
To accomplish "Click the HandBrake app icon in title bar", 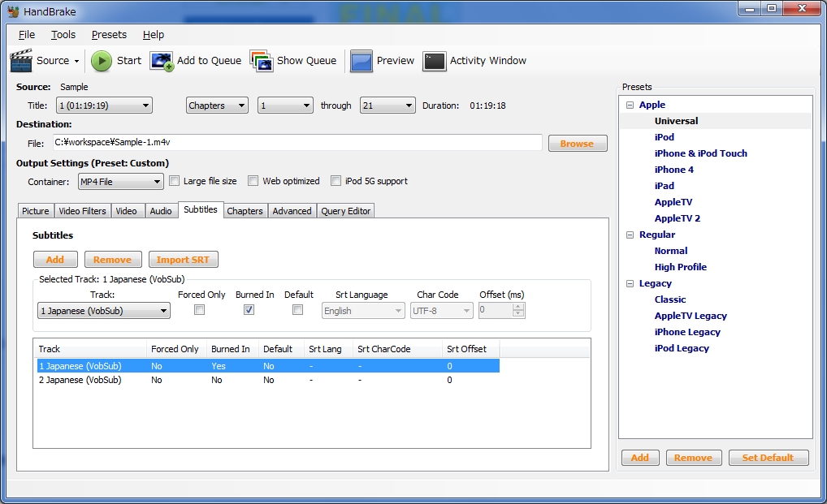I will pyautogui.click(x=13, y=11).
